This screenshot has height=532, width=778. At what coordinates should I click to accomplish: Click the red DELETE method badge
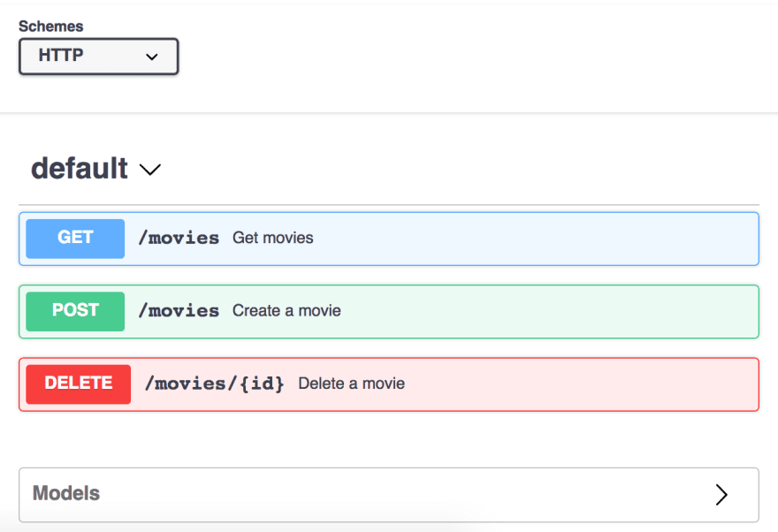point(79,384)
